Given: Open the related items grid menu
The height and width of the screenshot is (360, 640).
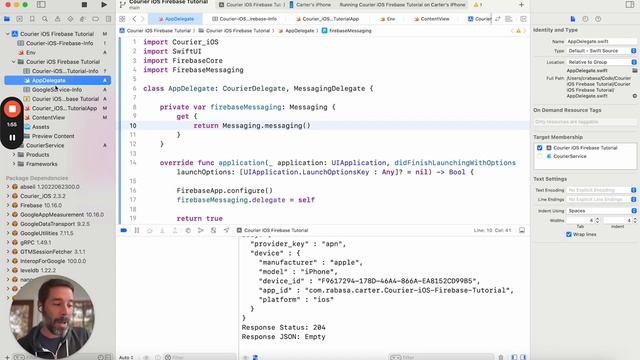Looking at the screenshot, I should coord(122,19).
